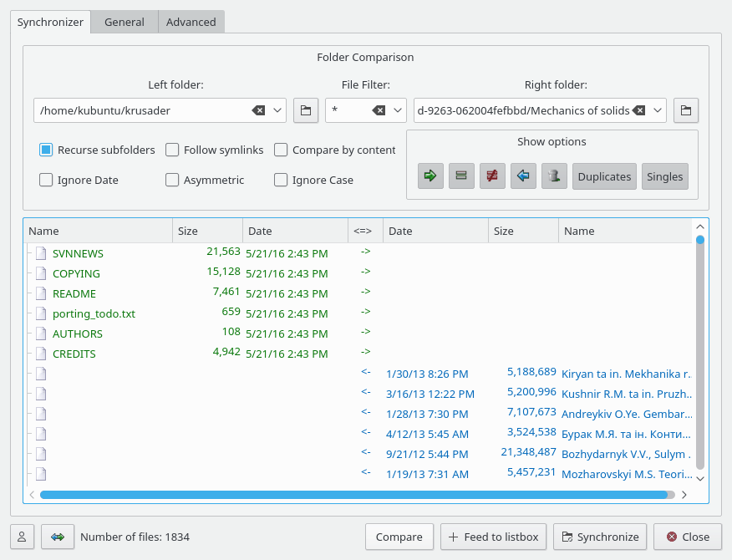The width and height of the screenshot is (732, 560).
Task: Browse for left folder with folder icon
Action: [x=306, y=110]
